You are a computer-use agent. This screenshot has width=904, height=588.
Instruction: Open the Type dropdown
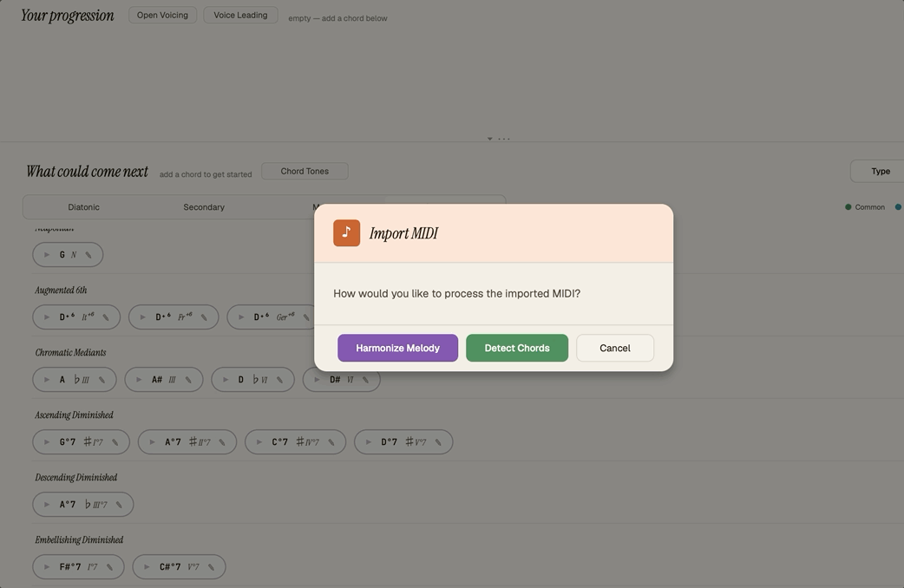click(877, 171)
